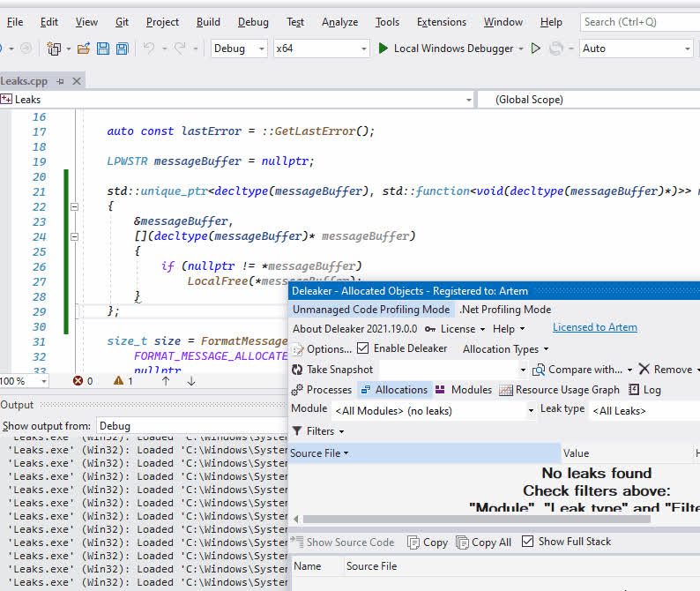Click the Save icon in toolbar
Screen dimensions: 700x591
pos(103,49)
